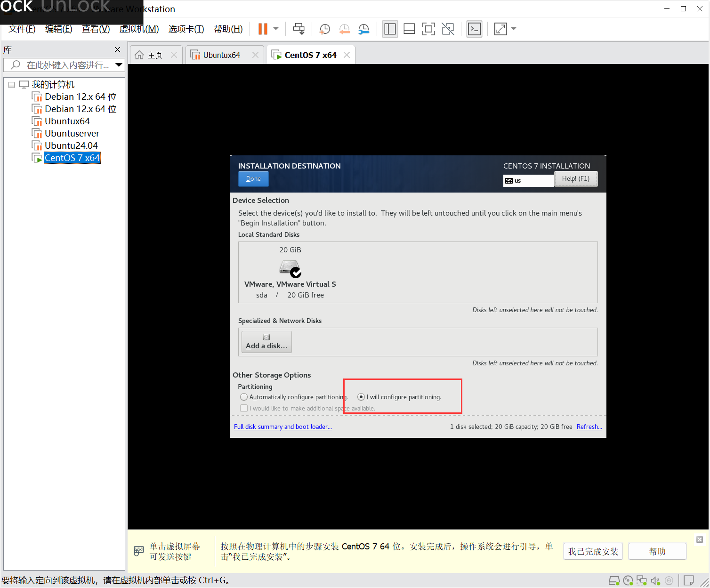Click the Add a disk... button
This screenshot has width=710, height=588.
click(266, 342)
